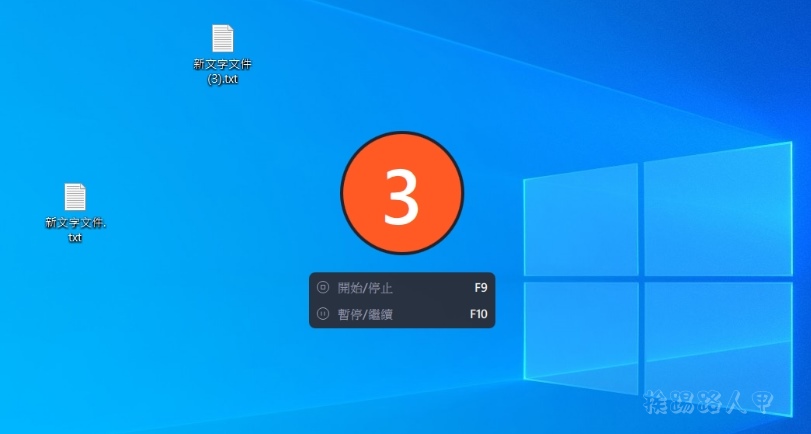Click the F10 hotkey text
The width and height of the screenshot is (811, 434).
[x=478, y=313]
